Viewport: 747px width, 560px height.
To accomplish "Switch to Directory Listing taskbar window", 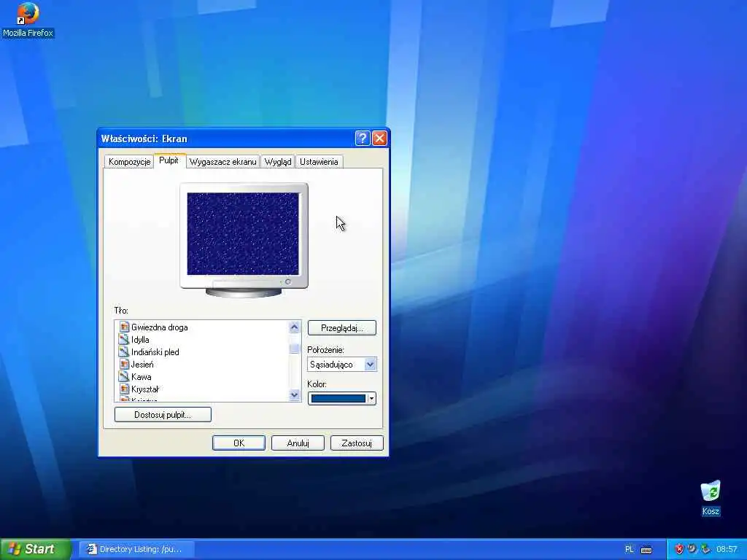I will [x=136, y=549].
